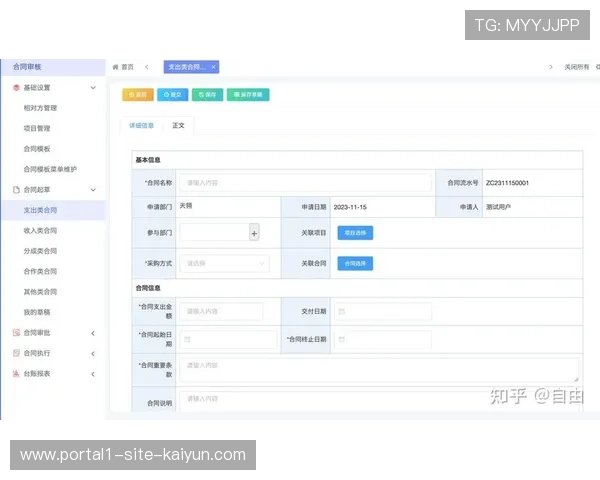Focus the 参与部门 input field
This screenshot has height=480, width=600.
pyautogui.click(x=215, y=232)
